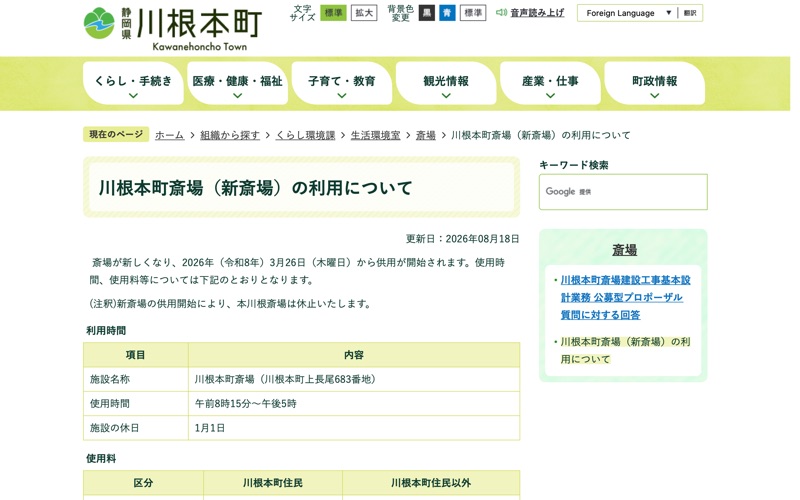This screenshot has width=800, height=500.
Task: Click the Kawanehoncho Town logo
Action: tap(172, 29)
